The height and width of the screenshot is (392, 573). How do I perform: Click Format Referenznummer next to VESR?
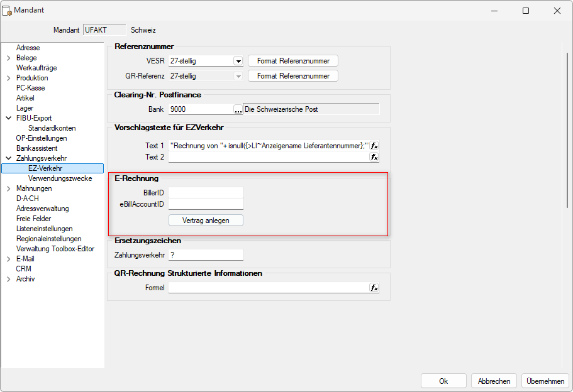click(293, 61)
